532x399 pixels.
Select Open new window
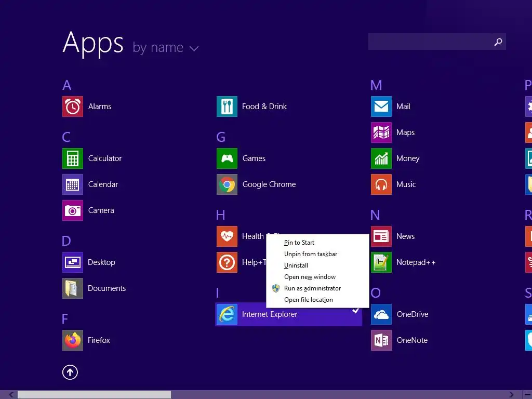click(310, 277)
